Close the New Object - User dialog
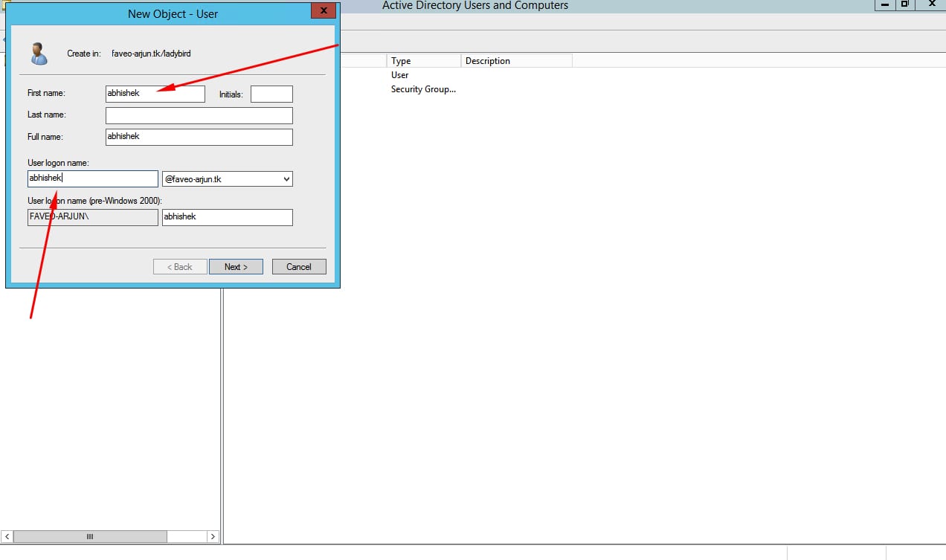Image resolution: width=946 pixels, height=560 pixels. point(322,11)
